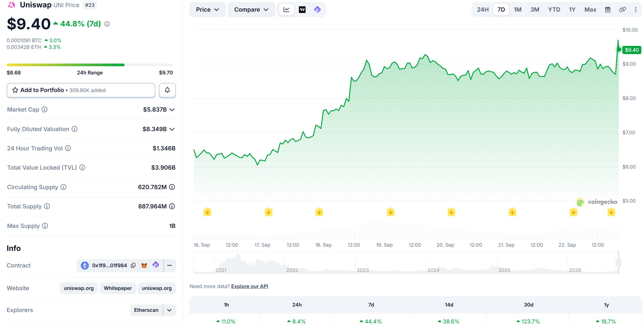Expand the Fully Diluted Valuation chevron
This screenshot has height=325, width=644.
[172, 129]
